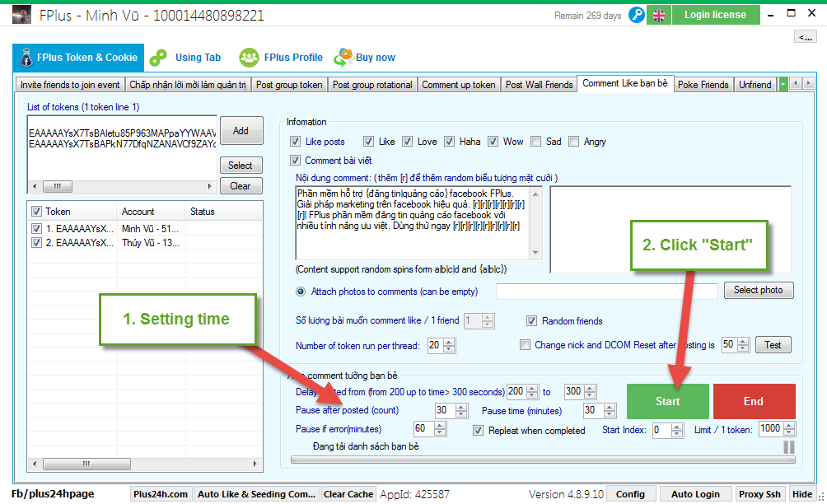Click the green tab list dropdown arrow
Viewport: 827px width, 504px height.
point(783,84)
